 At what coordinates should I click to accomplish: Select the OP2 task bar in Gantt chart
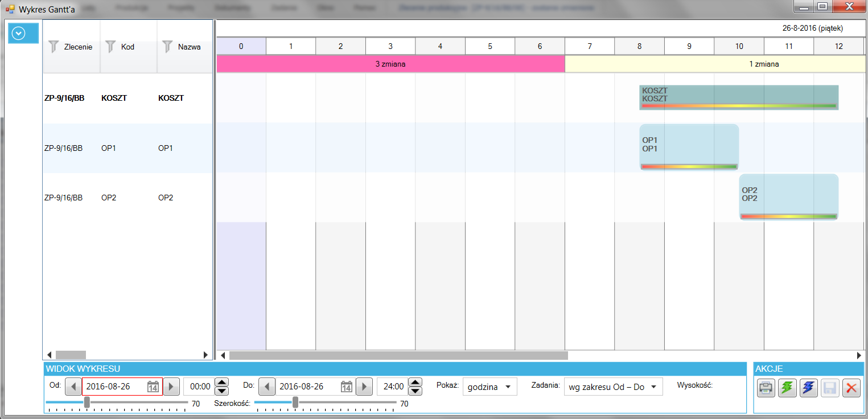[788, 197]
